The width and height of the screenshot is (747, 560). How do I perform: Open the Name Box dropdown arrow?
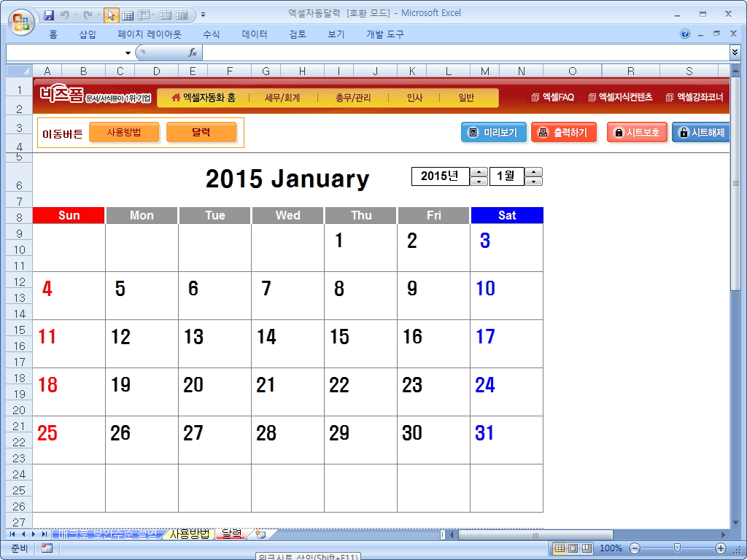pyautogui.click(x=128, y=52)
